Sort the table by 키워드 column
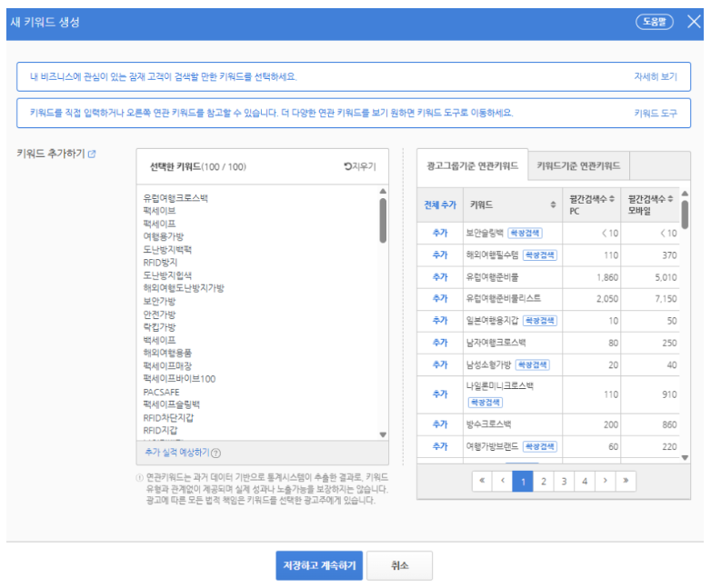This screenshot has height=588, width=711. click(553, 204)
